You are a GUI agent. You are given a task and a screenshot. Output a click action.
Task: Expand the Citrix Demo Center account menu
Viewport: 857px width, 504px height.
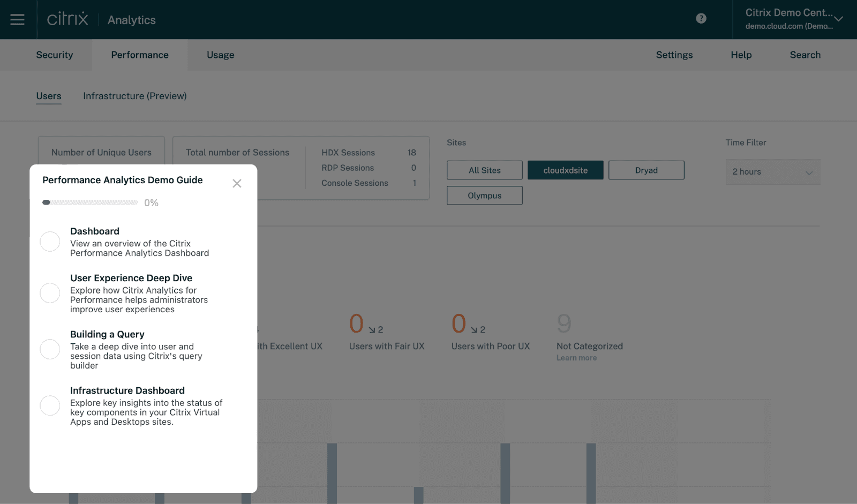[x=794, y=19]
